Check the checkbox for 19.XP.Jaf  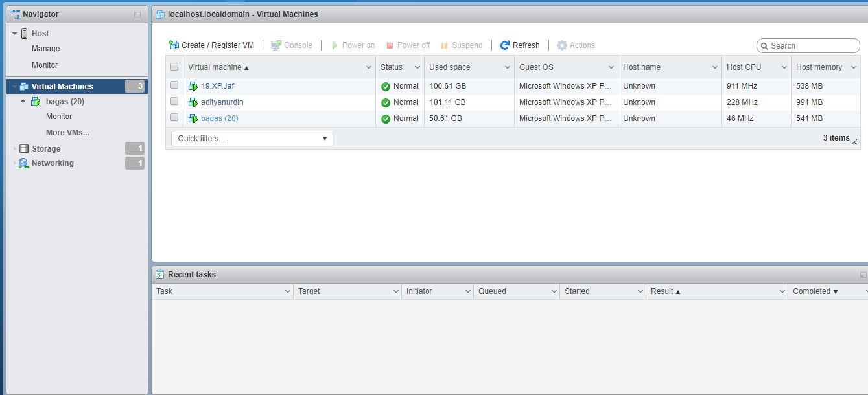click(x=174, y=85)
